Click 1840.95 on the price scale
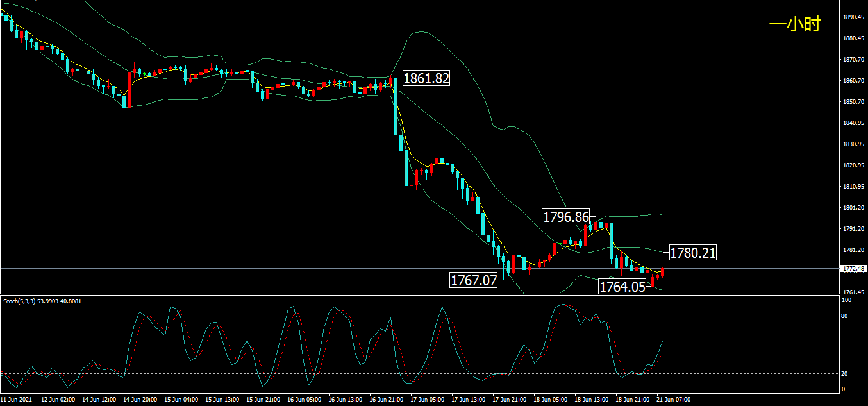This screenshot has width=868, height=406. [853, 123]
